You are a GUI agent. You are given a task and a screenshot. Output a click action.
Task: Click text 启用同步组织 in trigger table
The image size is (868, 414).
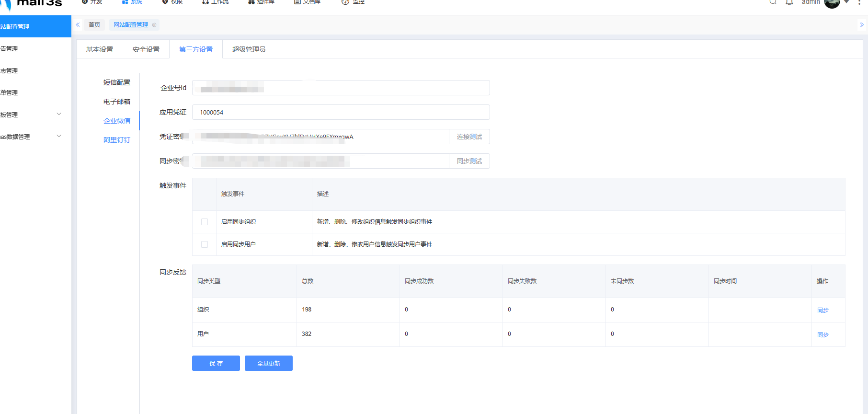(239, 222)
